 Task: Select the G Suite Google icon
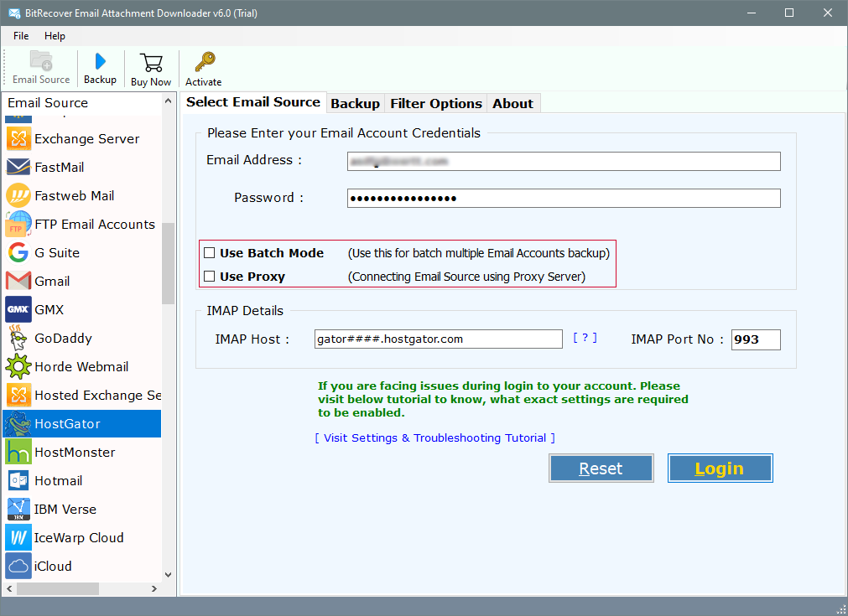click(18, 252)
